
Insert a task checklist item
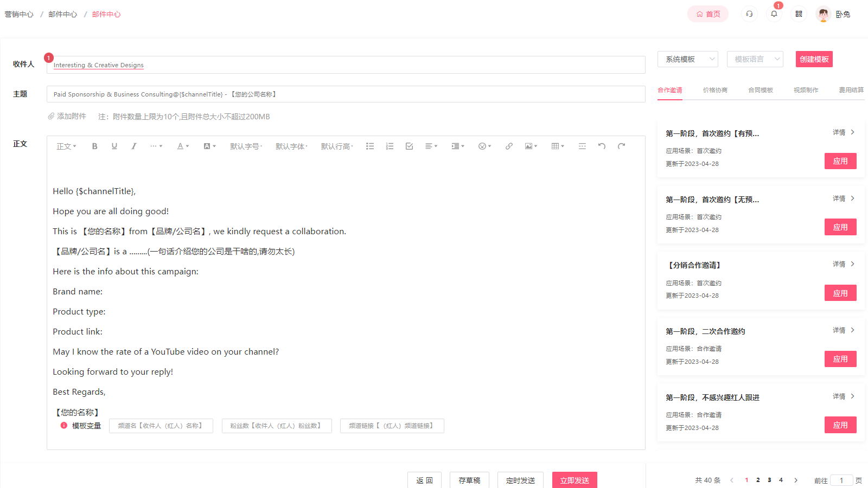coord(409,146)
